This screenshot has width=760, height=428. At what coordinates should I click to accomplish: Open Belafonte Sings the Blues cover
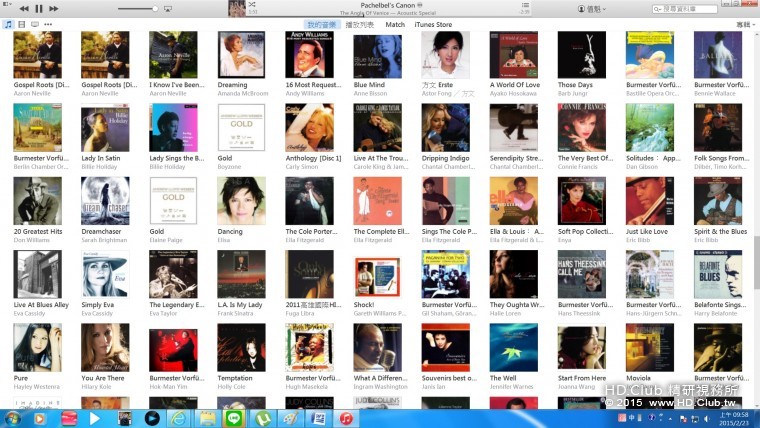[x=718, y=274]
